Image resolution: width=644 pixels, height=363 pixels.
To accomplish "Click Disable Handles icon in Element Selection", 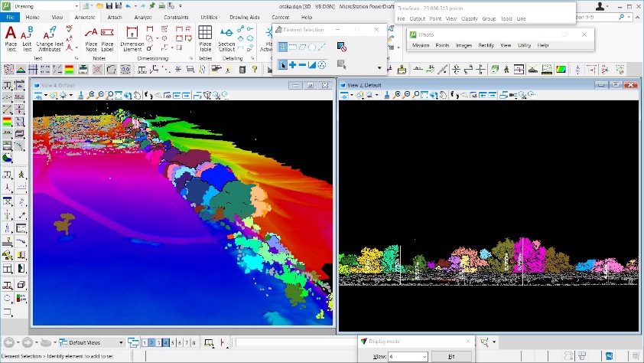I will coord(342,47).
